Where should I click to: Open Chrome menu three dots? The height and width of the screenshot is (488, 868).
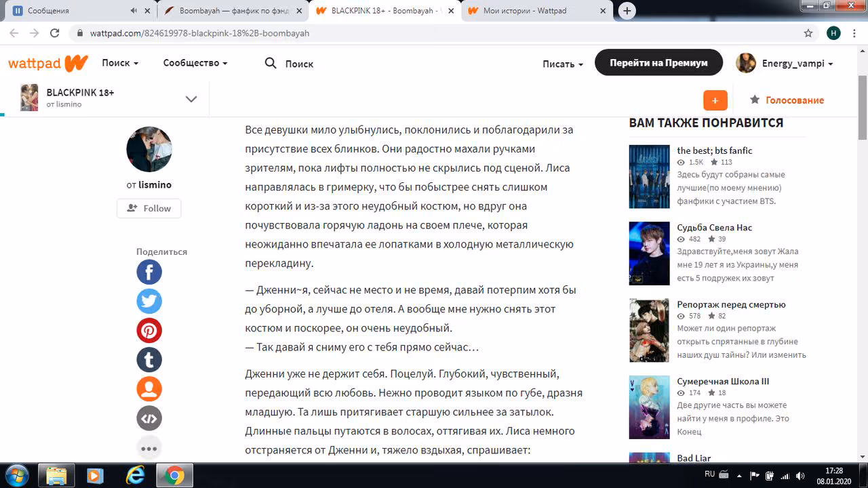tap(854, 33)
